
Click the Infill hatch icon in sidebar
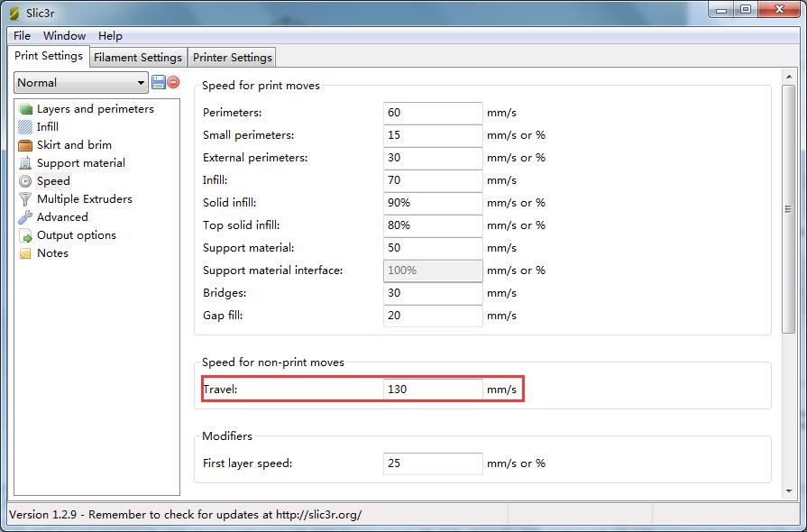[x=25, y=127]
